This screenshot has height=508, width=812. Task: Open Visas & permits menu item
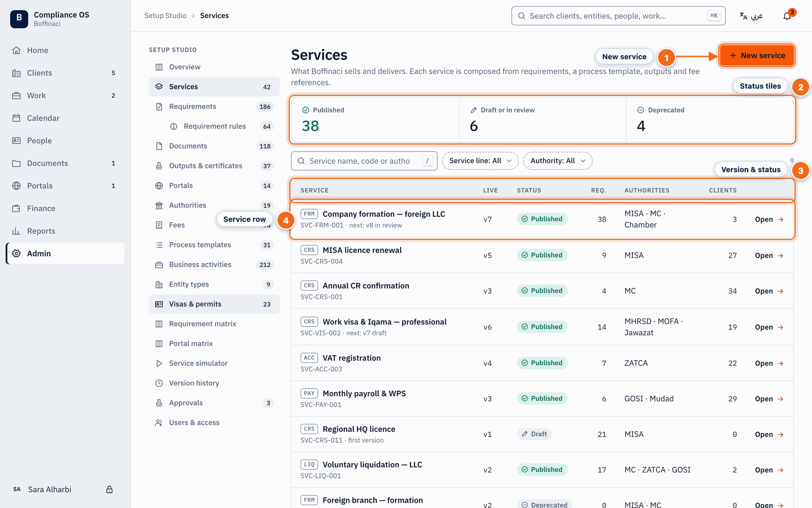click(214, 304)
